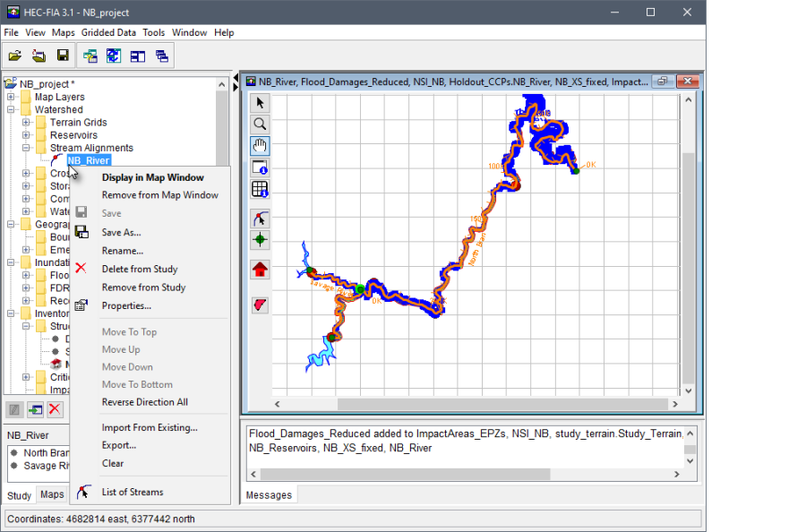
Task: Select the green crosshair point tool
Action: 261,240
